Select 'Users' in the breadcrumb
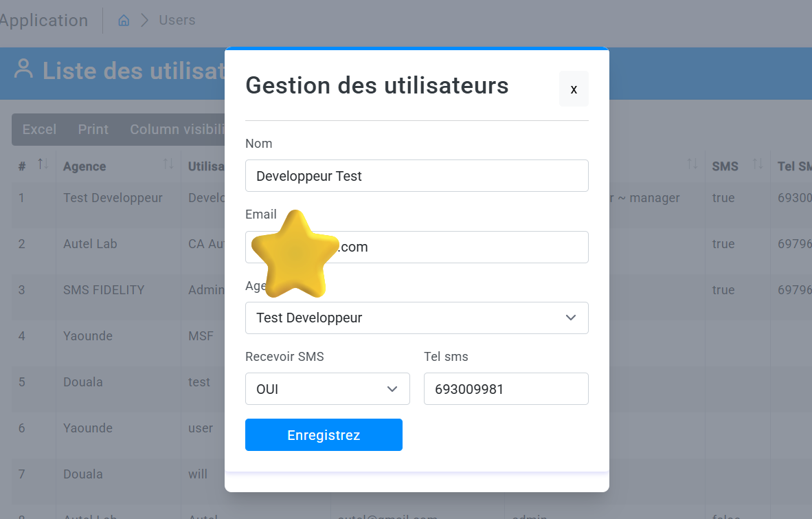The height and width of the screenshot is (519, 812). [x=177, y=20]
